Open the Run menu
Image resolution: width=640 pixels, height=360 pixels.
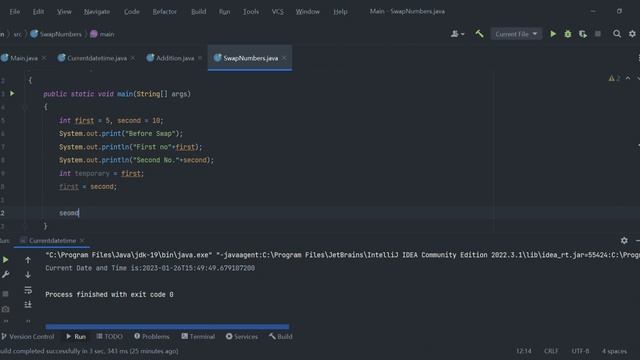[224, 11]
